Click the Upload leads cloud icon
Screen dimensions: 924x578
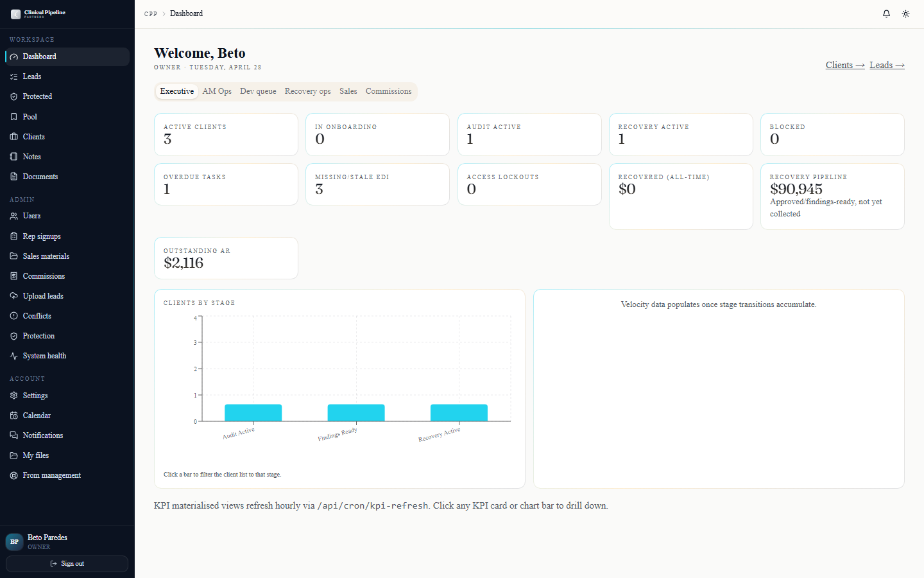pos(14,296)
